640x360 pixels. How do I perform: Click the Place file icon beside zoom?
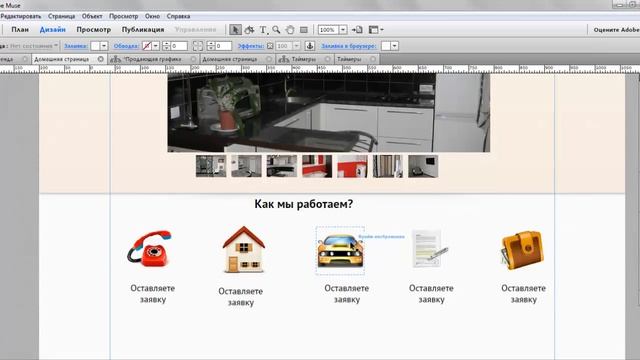[x=357, y=30]
